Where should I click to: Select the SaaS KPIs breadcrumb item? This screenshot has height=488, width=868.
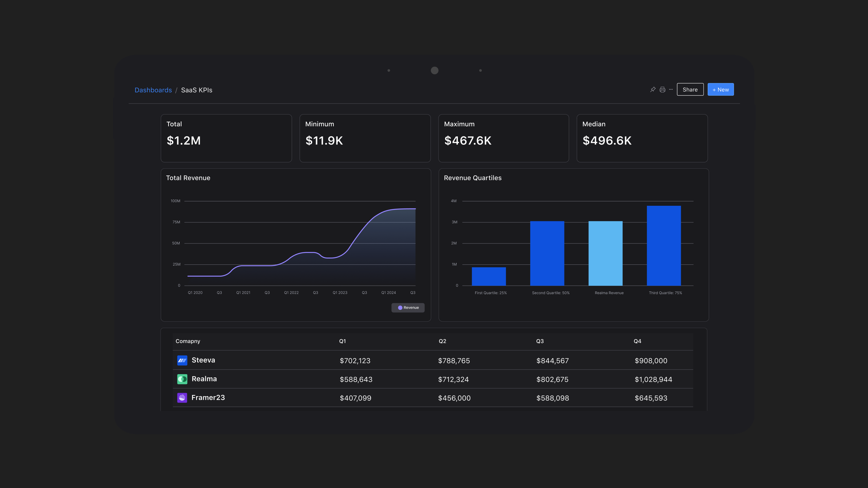pos(196,90)
